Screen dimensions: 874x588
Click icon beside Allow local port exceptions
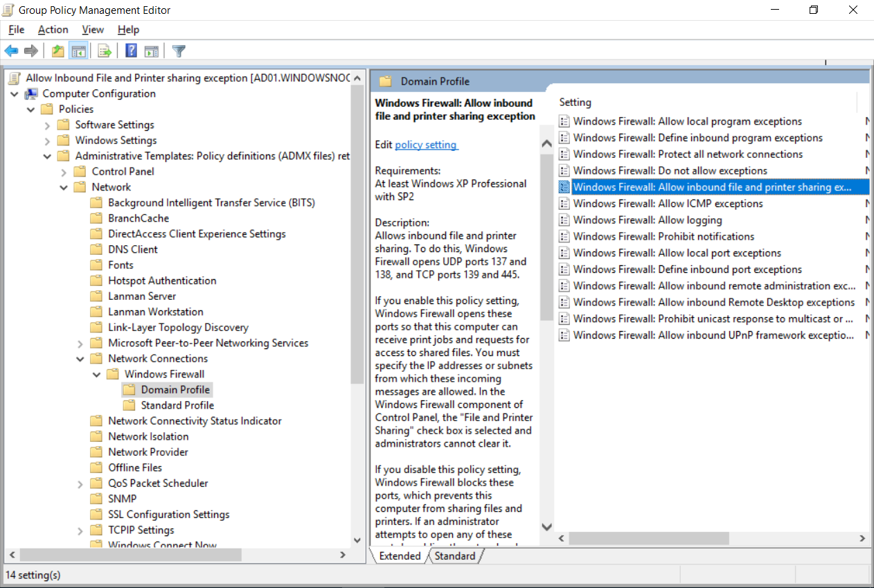tap(564, 253)
